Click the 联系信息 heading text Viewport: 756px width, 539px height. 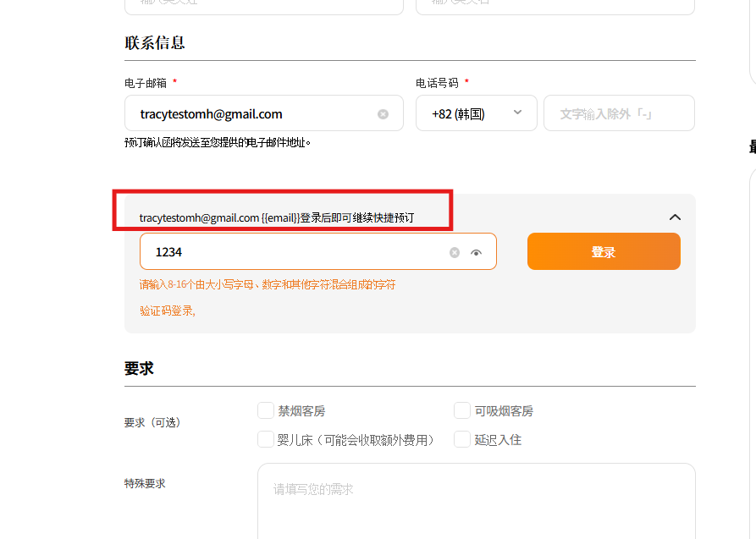click(155, 42)
